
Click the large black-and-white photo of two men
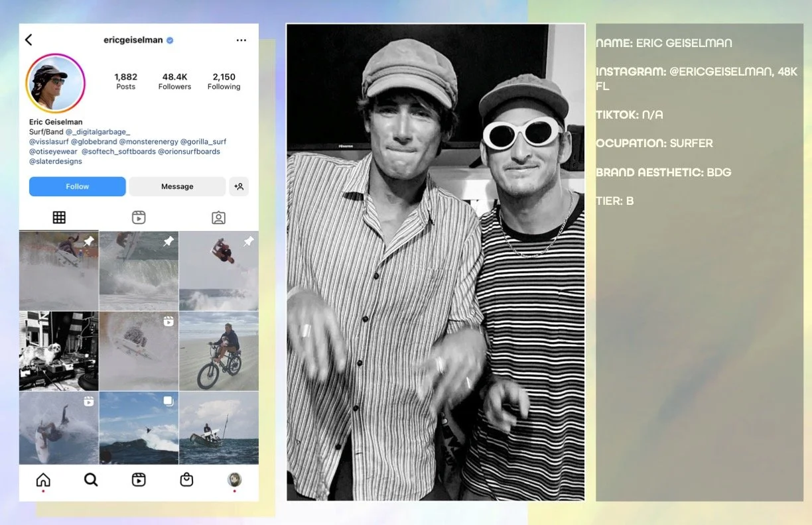(x=435, y=262)
